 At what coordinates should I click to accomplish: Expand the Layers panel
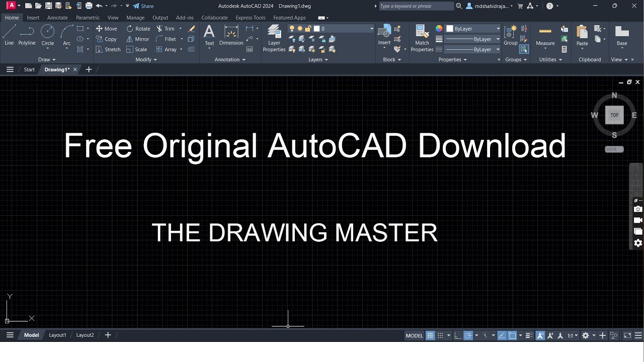click(x=318, y=59)
